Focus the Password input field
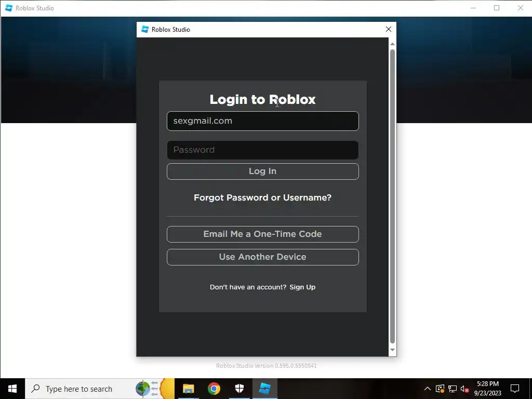This screenshot has height=399, width=532. tap(262, 150)
